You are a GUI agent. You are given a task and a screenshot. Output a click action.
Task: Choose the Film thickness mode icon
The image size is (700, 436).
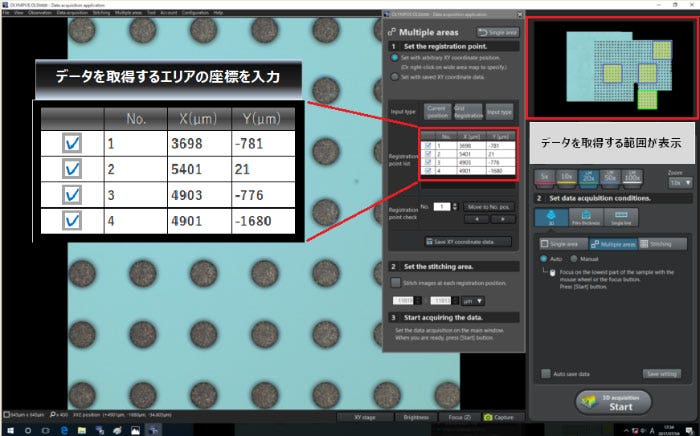[x=586, y=217]
